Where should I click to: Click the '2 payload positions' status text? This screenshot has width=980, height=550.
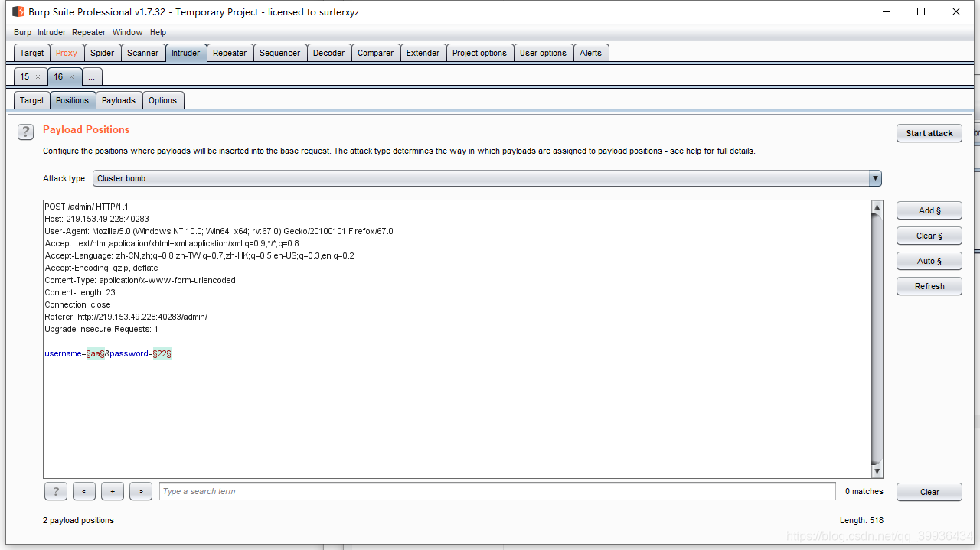pyautogui.click(x=78, y=520)
